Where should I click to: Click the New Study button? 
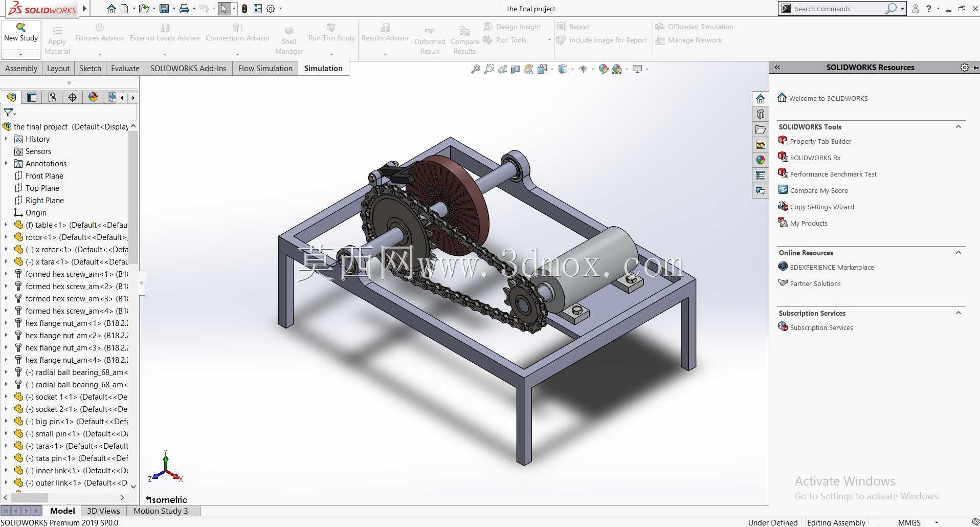tap(21, 34)
